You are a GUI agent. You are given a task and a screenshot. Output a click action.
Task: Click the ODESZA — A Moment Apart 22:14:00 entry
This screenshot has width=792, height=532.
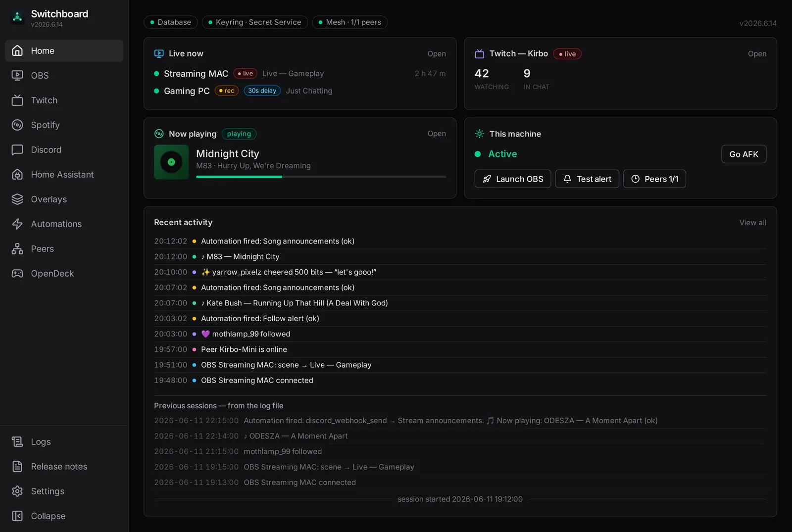(x=460, y=436)
